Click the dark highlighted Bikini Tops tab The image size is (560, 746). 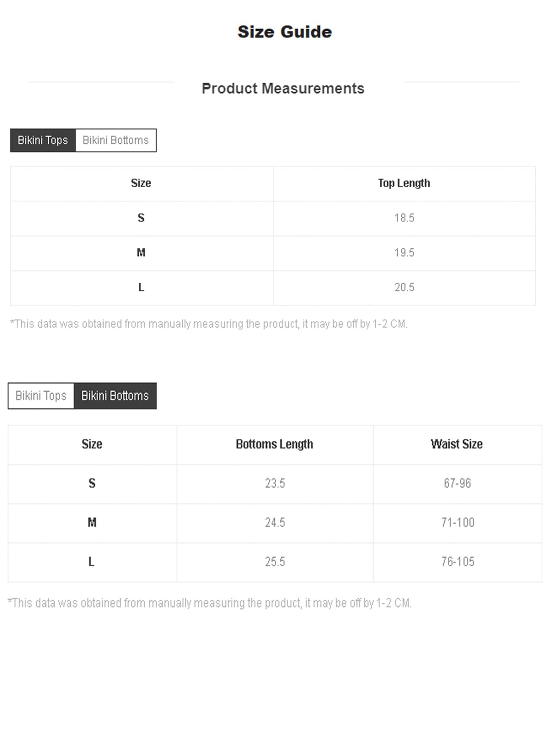tap(43, 140)
